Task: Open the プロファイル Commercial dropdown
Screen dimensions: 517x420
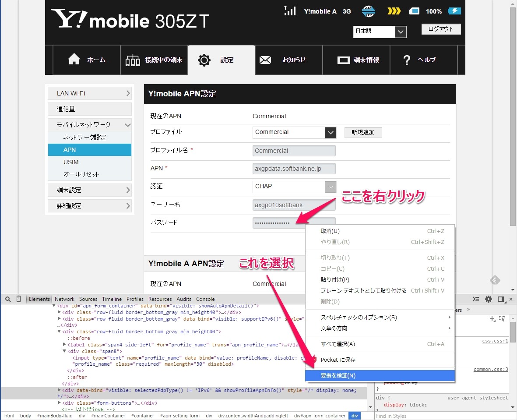Action: pyautogui.click(x=295, y=132)
